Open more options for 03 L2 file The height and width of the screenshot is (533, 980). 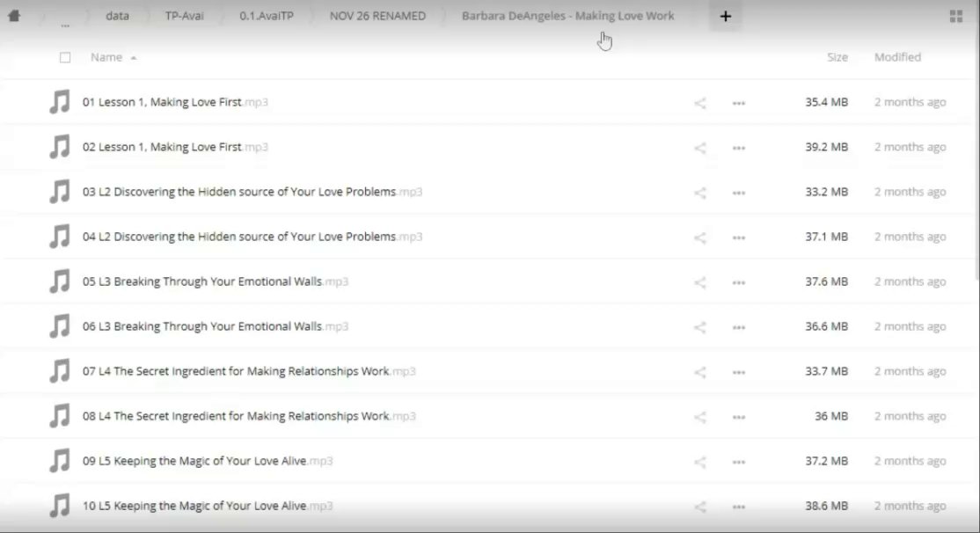click(739, 193)
